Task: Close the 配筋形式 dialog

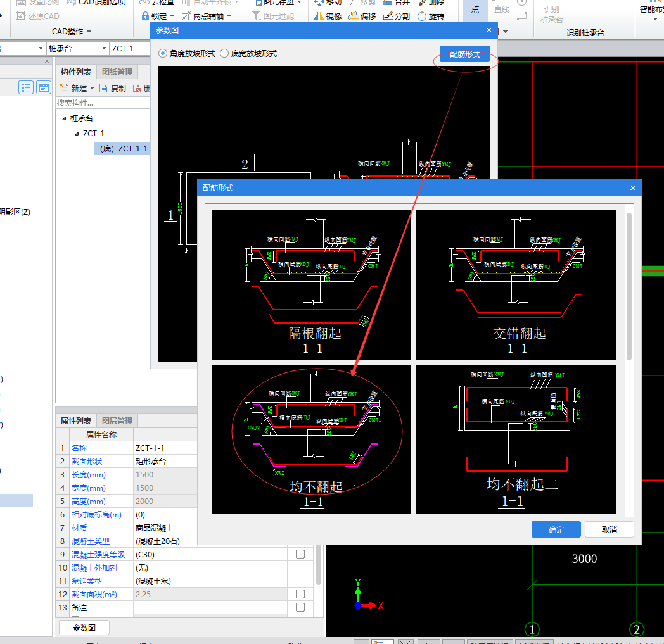Action: pos(633,188)
